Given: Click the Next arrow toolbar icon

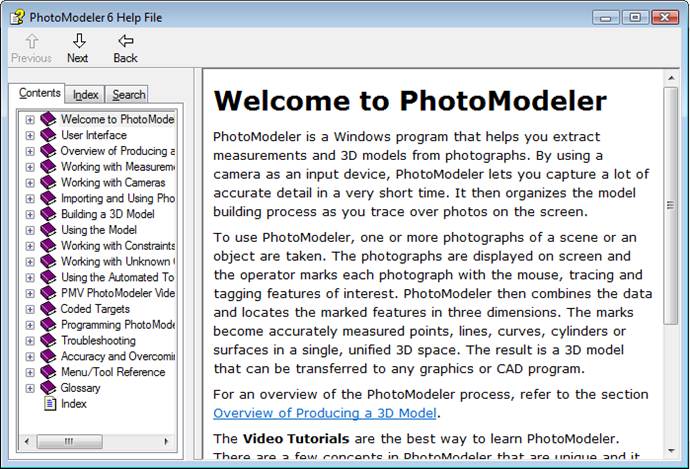Looking at the screenshot, I should click(x=78, y=41).
